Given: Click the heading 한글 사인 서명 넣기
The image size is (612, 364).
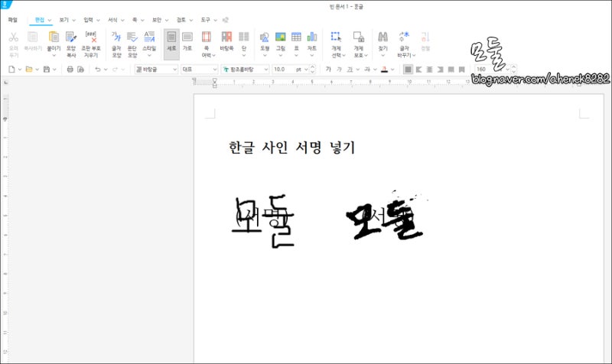Looking at the screenshot, I should tap(292, 148).
